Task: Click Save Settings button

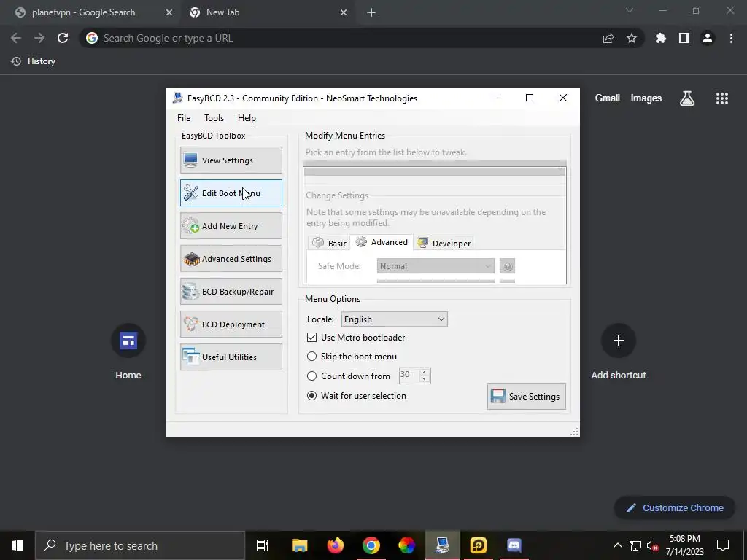Action: coord(527,396)
